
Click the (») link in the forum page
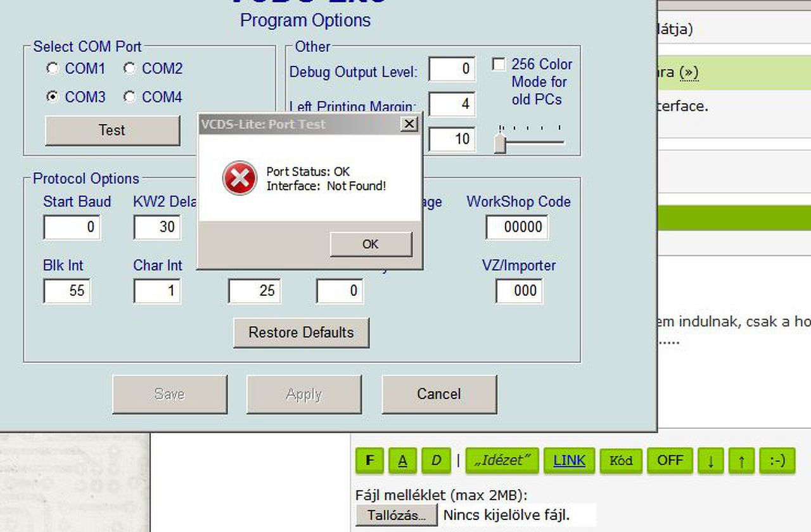[689, 72]
